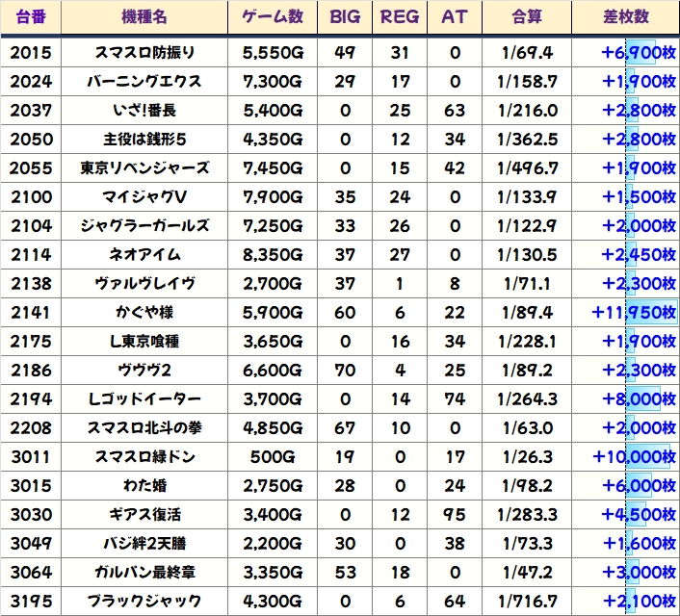The height and width of the screenshot is (616, 680).
Task: Click the +10,000枚 value for スマスロ緑ドン
Action: click(636, 456)
